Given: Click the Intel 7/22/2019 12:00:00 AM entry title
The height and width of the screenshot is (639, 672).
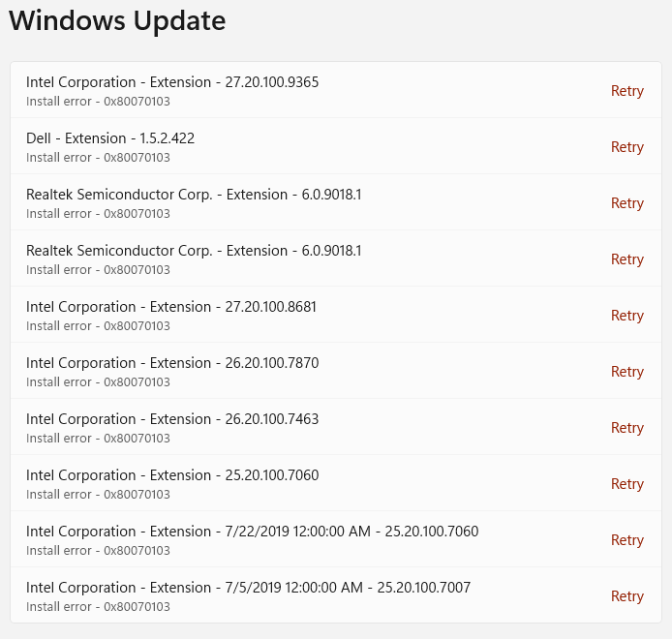Looking at the screenshot, I should [x=252, y=531].
